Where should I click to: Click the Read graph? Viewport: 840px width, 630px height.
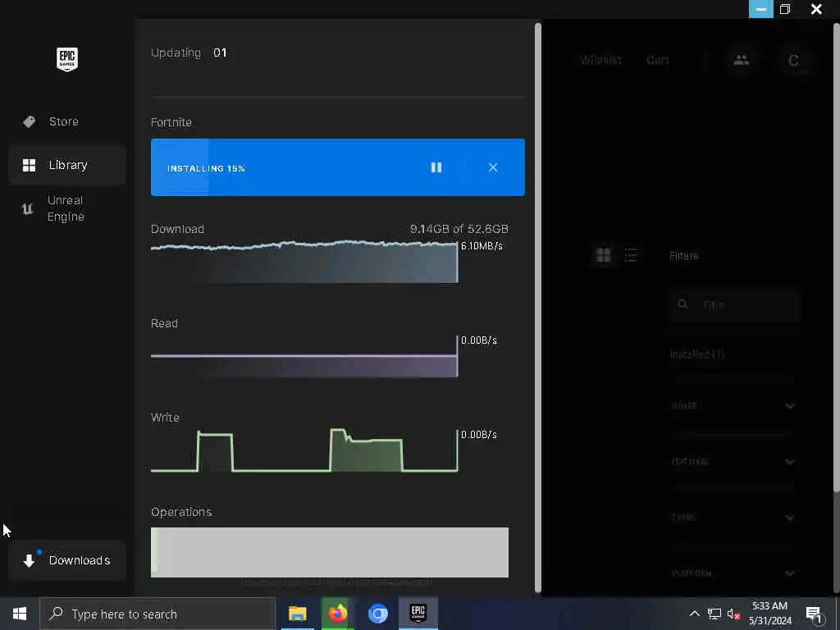click(x=304, y=357)
